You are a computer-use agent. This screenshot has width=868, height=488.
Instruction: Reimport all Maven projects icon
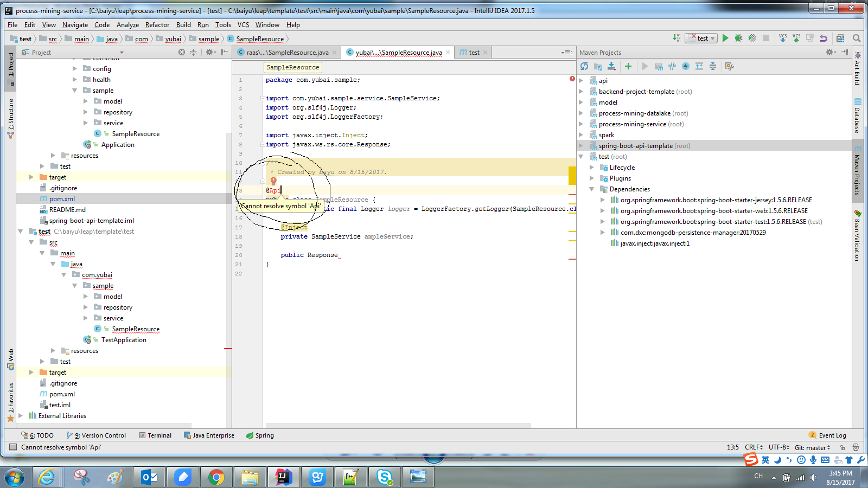coord(584,66)
